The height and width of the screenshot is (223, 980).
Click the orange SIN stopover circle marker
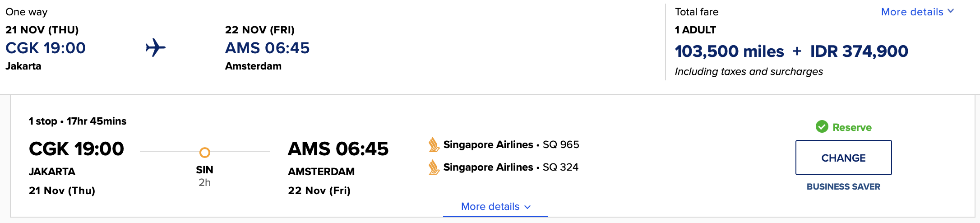[x=204, y=153]
